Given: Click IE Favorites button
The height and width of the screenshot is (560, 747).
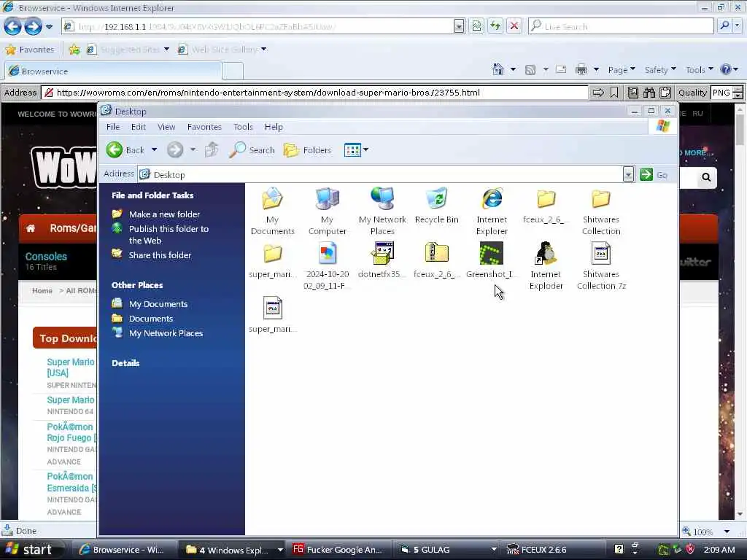Looking at the screenshot, I should (x=29, y=49).
